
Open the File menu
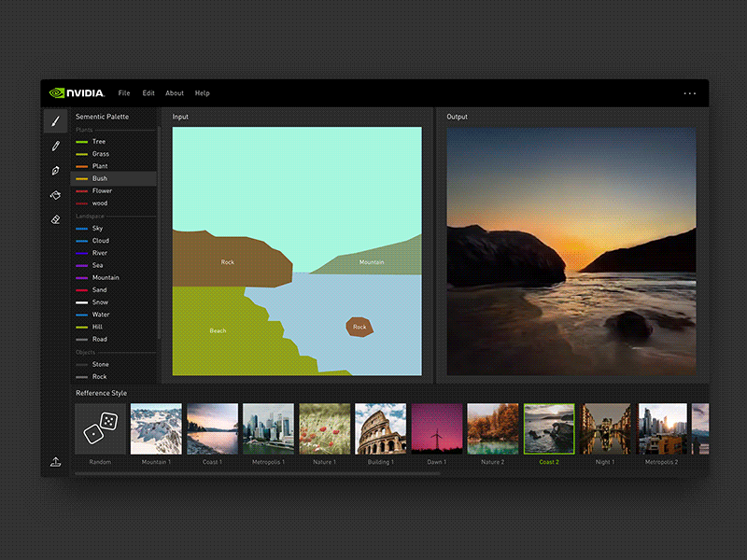coord(124,93)
